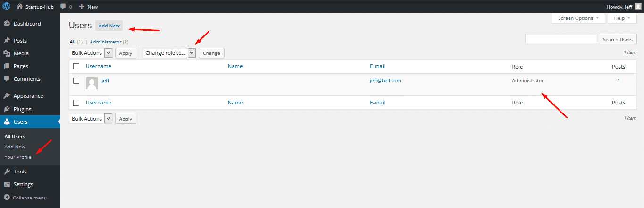
Task: Click the user search input field
Action: tap(561, 39)
